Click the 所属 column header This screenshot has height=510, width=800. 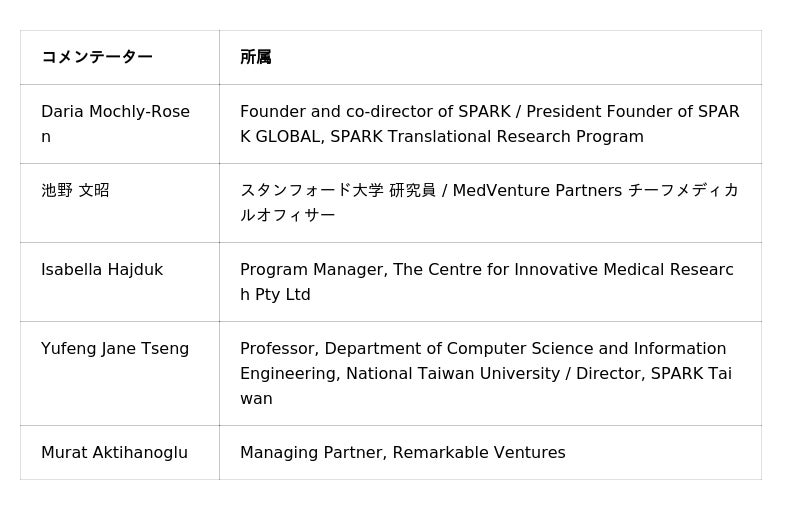[256, 57]
